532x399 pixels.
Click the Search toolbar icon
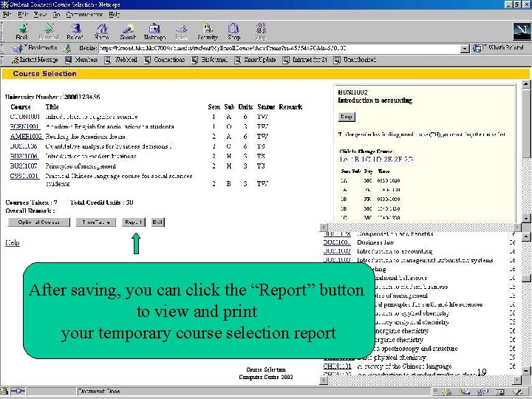(128, 32)
